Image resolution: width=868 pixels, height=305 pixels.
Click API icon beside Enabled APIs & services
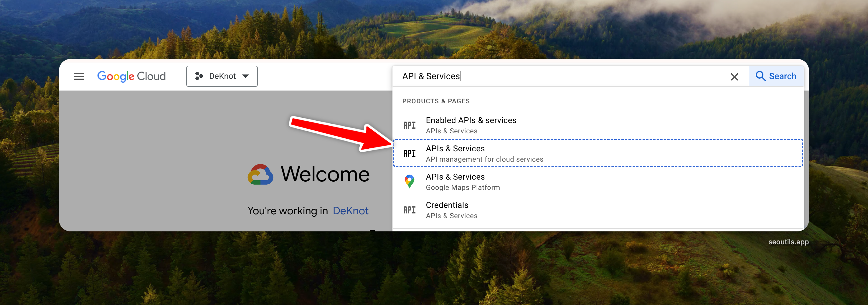point(410,125)
